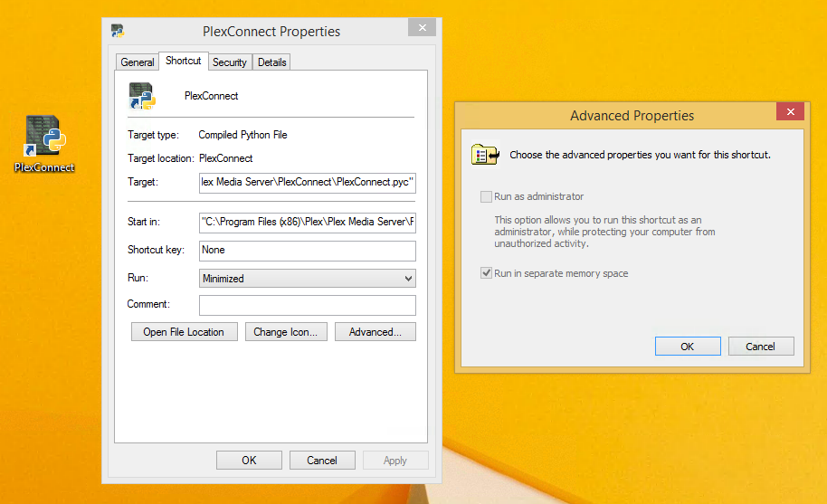Click the empty Comment field
This screenshot has width=827, height=504.
point(308,305)
